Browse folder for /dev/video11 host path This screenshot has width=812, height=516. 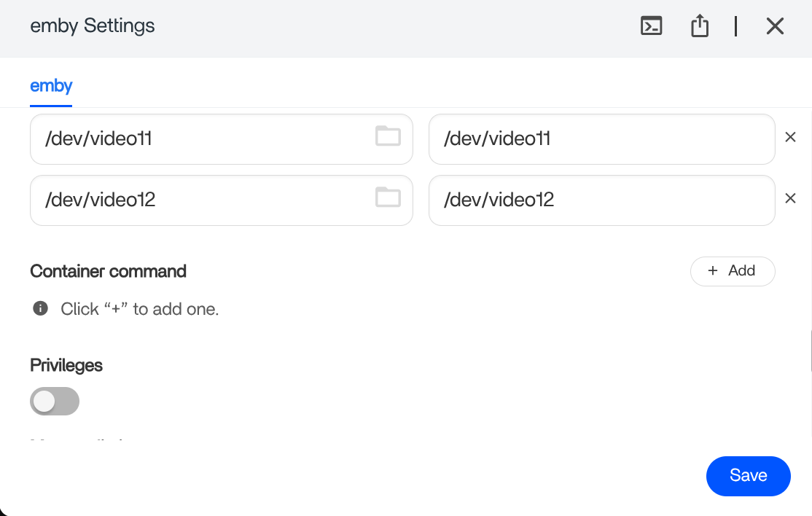(388, 136)
